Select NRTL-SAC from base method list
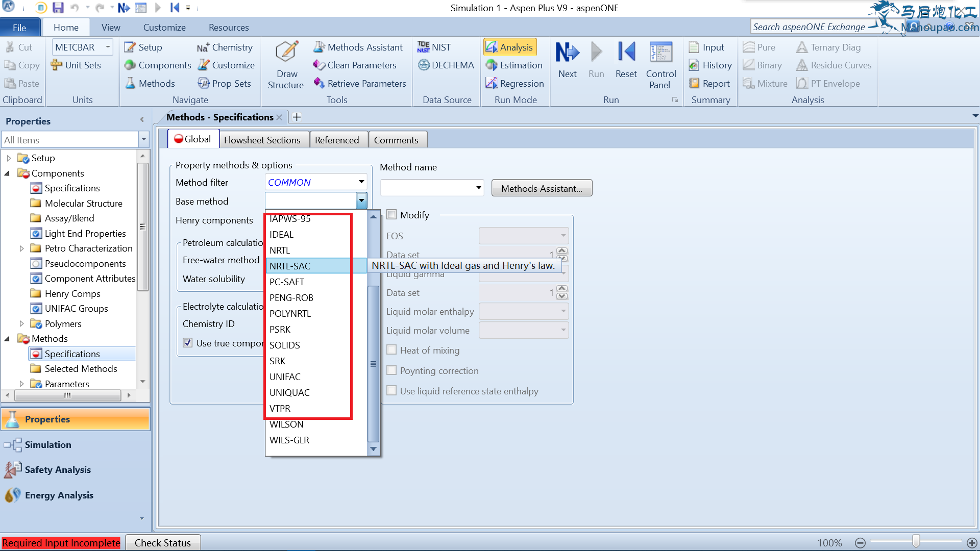This screenshot has height=551, width=980. point(316,266)
